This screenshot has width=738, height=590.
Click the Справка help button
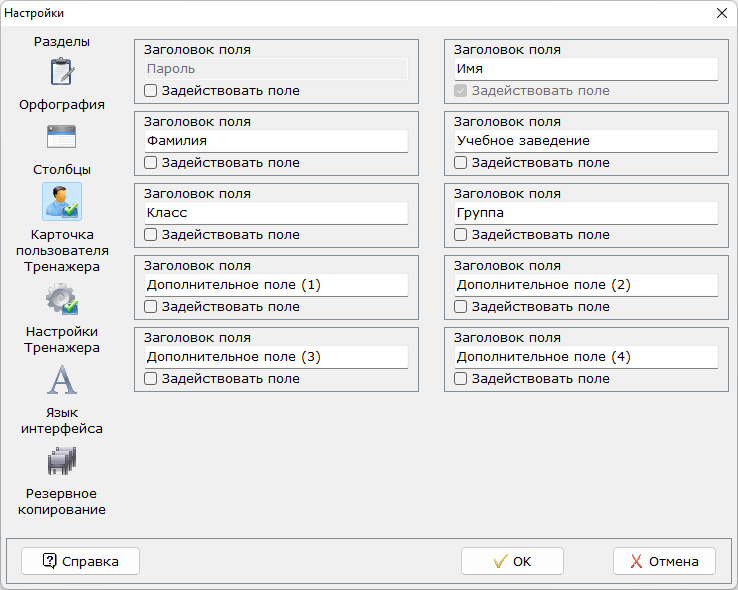81,561
